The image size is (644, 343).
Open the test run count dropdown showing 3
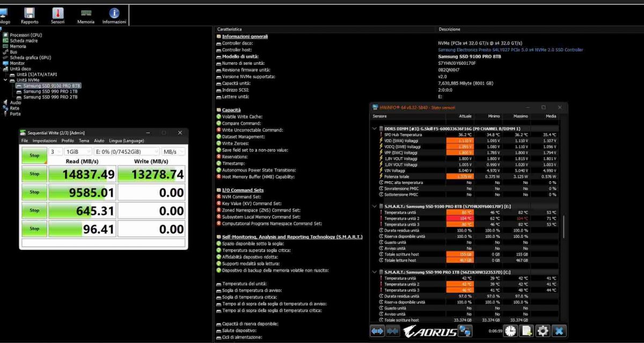tap(56, 151)
